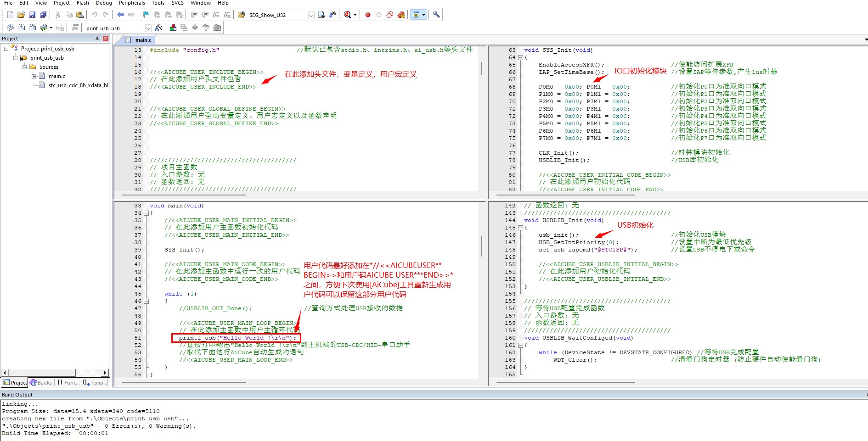Switch to the Books panel tab
This screenshot has width=868, height=441.
pos(41,383)
